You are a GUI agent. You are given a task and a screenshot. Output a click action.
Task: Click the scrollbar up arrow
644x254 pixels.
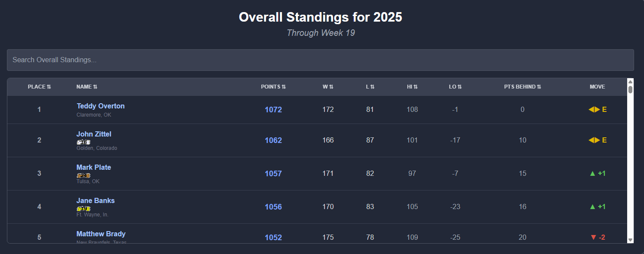(630, 82)
